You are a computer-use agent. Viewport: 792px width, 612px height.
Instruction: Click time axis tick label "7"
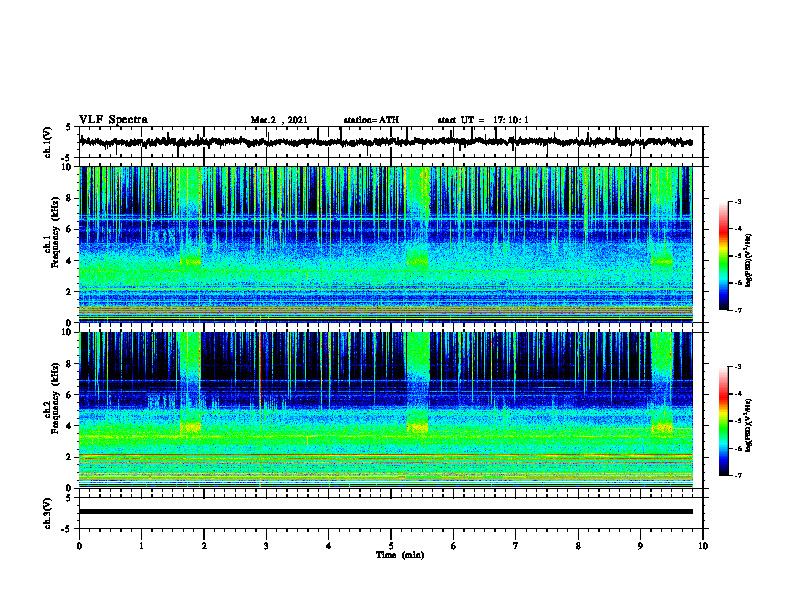pos(516,546)
